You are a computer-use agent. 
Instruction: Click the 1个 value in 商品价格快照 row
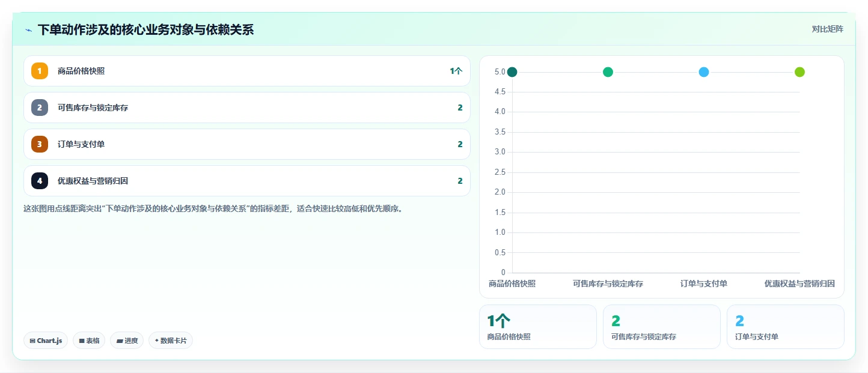click(x=456, y=71)
